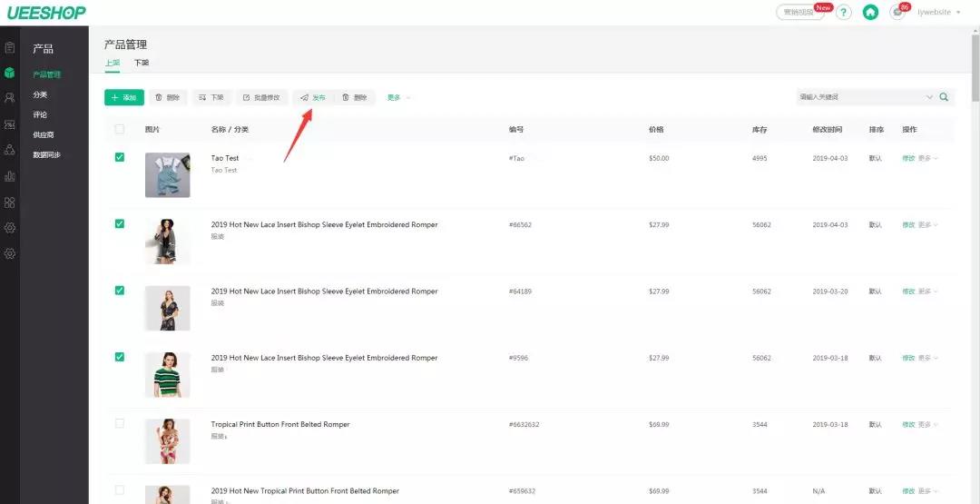This screenshot has height=504, width=980.
Task: Click the 库存 stock column header
Action: (x=759, y=130)
